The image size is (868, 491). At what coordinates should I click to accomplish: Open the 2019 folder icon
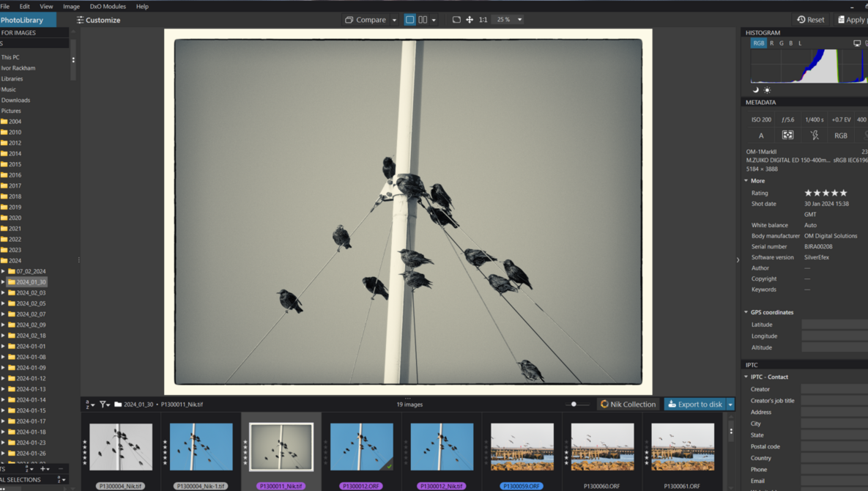[4, 207]
